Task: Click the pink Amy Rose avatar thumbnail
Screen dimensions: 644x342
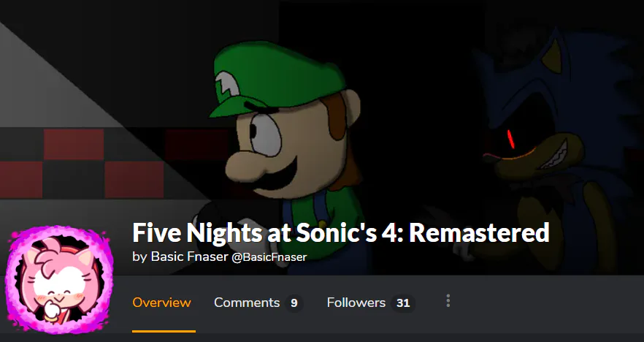Action: coord(59,279)
